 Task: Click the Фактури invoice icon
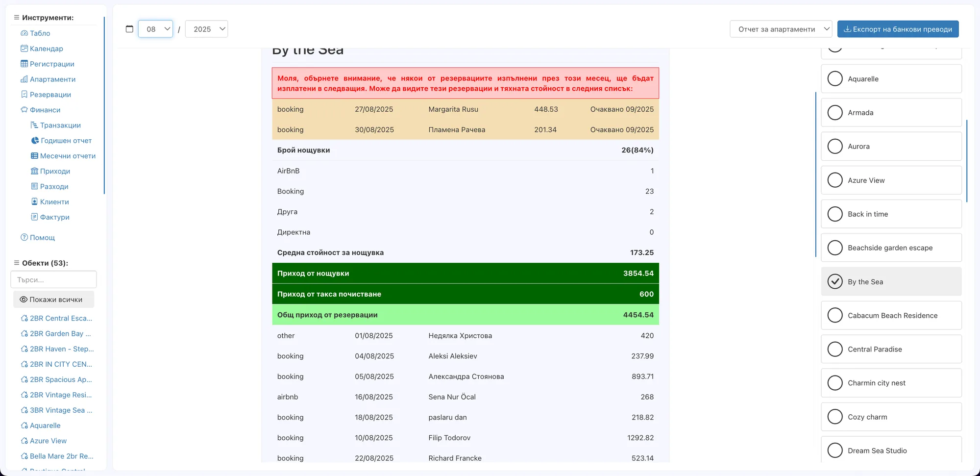tap(34, 217)
